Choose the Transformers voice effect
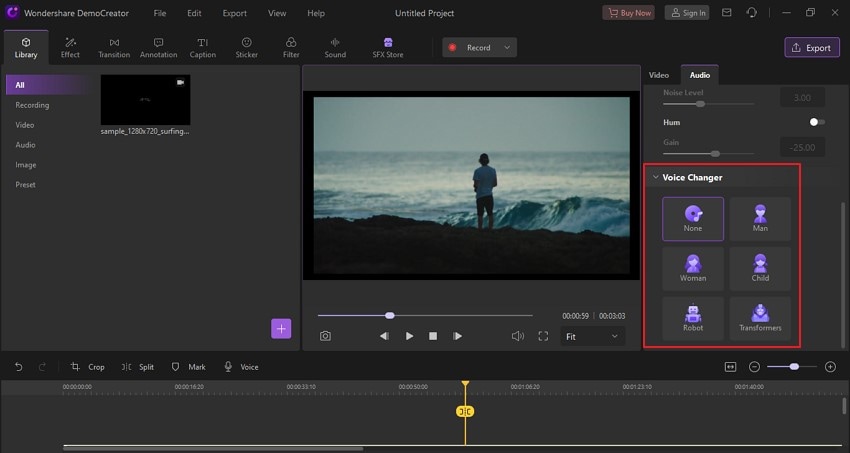The height and width of the screenshot is (453, 850). 760,317
